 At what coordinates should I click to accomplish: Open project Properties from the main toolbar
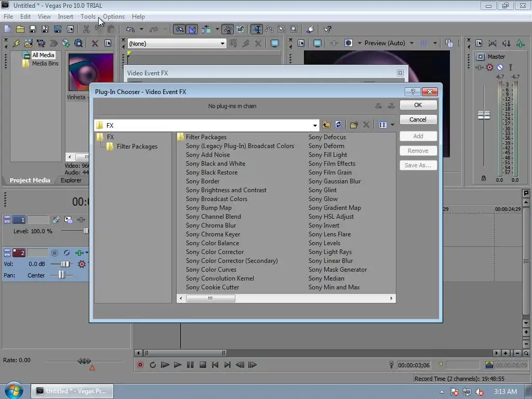point(70,29)
